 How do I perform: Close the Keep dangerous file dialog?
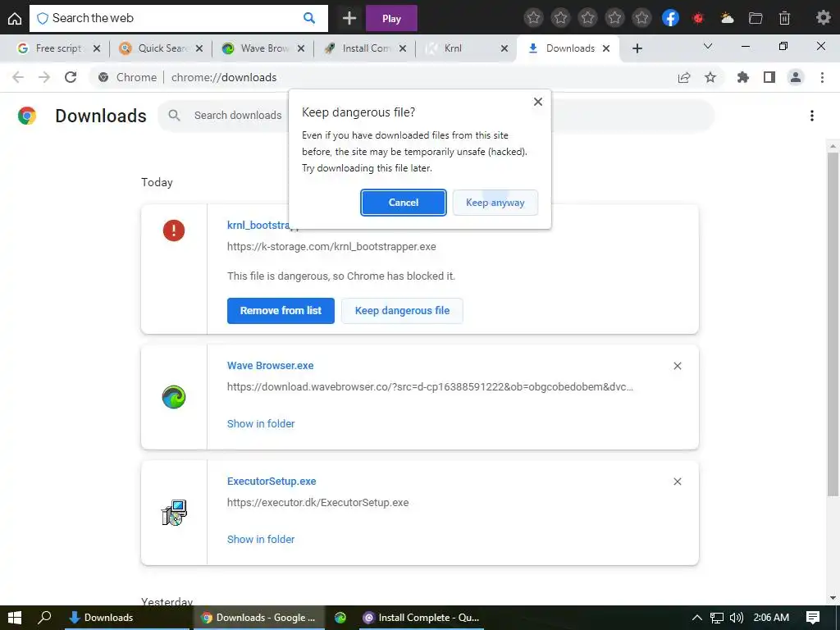tap(538, 102)
